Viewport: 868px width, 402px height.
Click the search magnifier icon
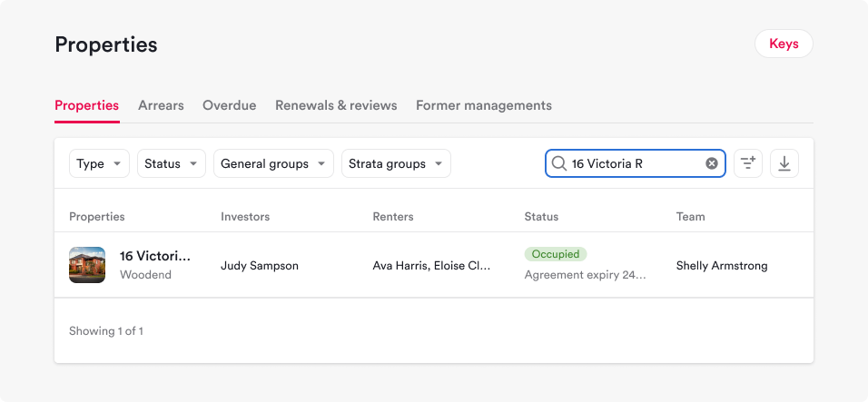tap(559, 163)
